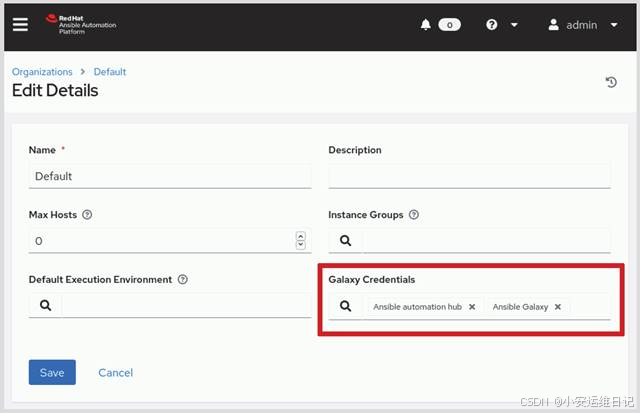The width and height of the screenshot is (640, 413).
Task: Show Default Execution Environment help icon
Action: click(x=183, y=280)
